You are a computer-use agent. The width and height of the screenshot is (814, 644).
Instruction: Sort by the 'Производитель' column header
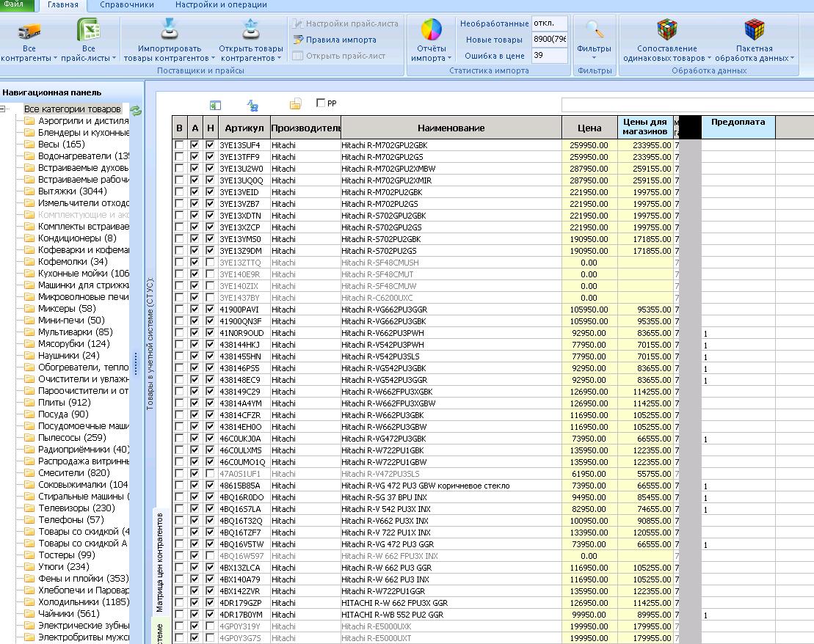(306, 128)
